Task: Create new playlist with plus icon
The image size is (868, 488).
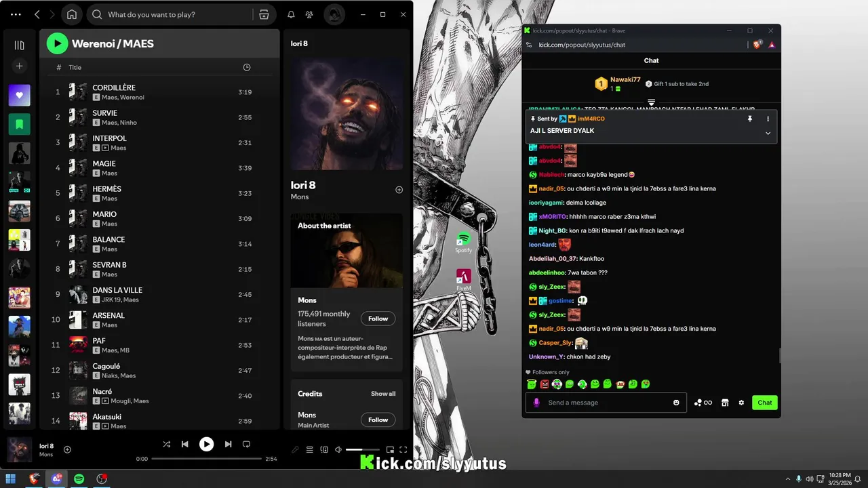Action: [19, 66]
